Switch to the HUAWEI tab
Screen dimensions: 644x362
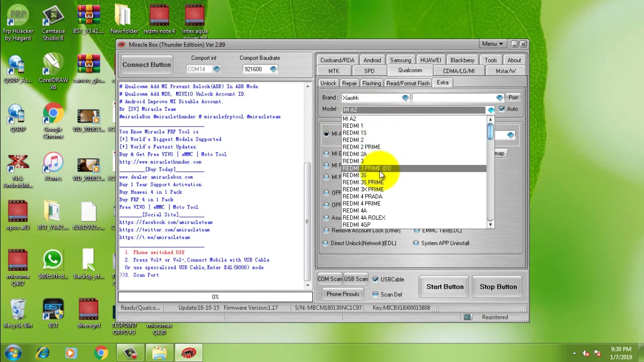tap(431, 60)
